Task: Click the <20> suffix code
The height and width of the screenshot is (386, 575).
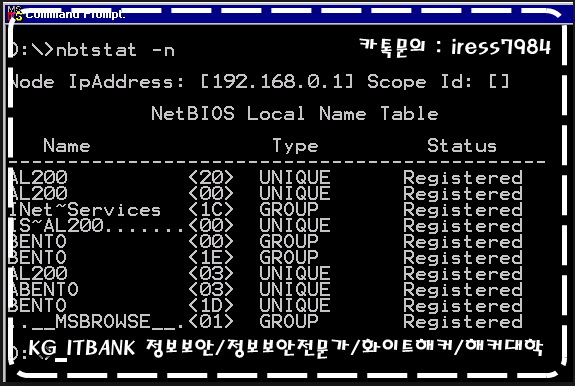Action: 211,177
